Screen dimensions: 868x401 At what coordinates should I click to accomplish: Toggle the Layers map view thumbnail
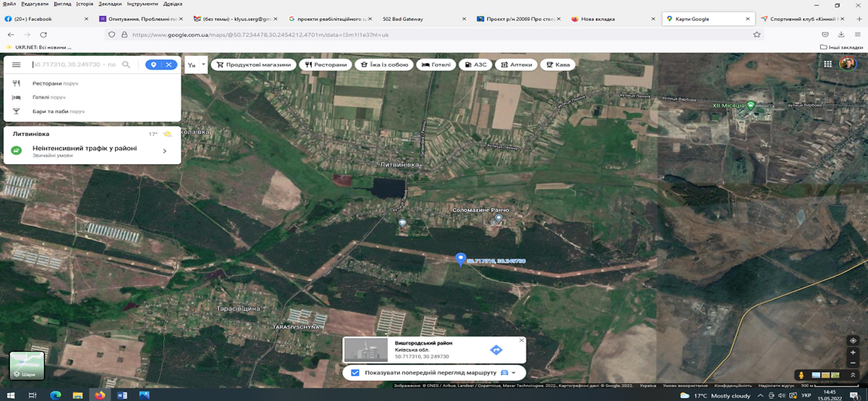pos(27,366)
